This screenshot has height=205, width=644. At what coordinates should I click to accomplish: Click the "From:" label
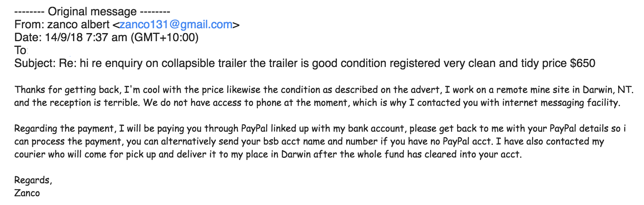(x=29, y=25)
